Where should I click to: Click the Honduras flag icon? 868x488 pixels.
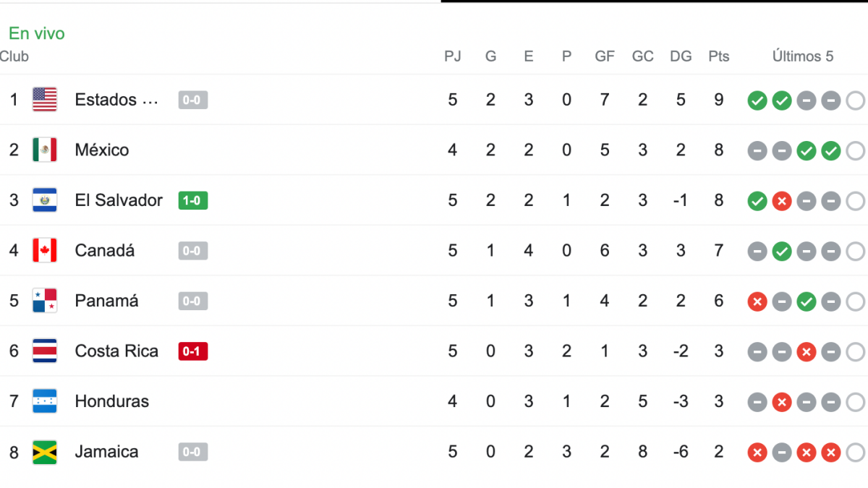[45, 401]
